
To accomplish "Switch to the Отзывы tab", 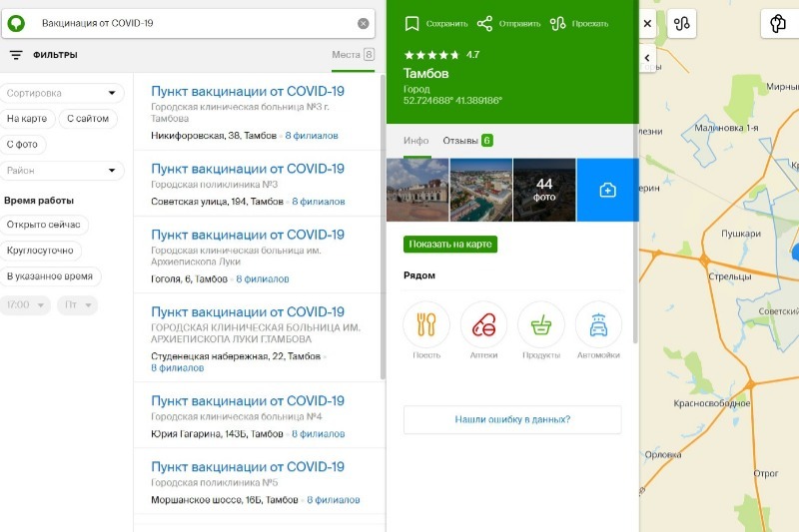I will [x=467, y=141].
